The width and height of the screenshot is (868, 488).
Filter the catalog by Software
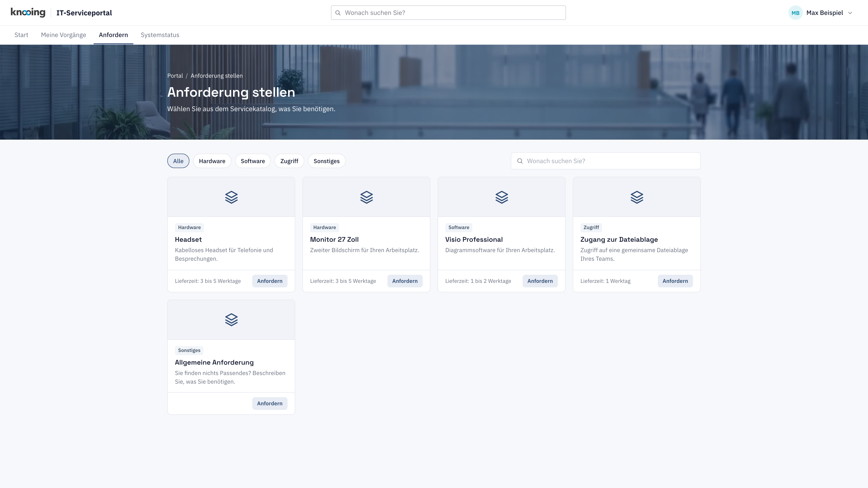(x=253, y=161)
